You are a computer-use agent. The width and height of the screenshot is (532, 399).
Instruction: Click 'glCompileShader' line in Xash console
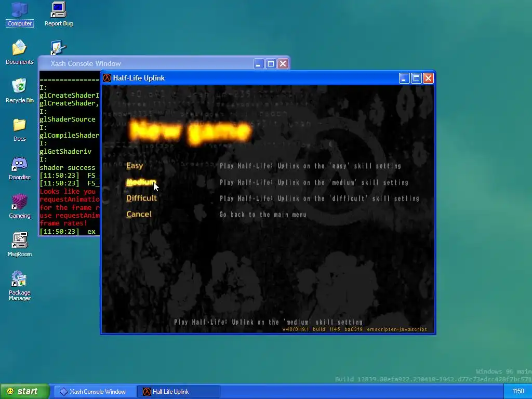click(x=70, y=136)
